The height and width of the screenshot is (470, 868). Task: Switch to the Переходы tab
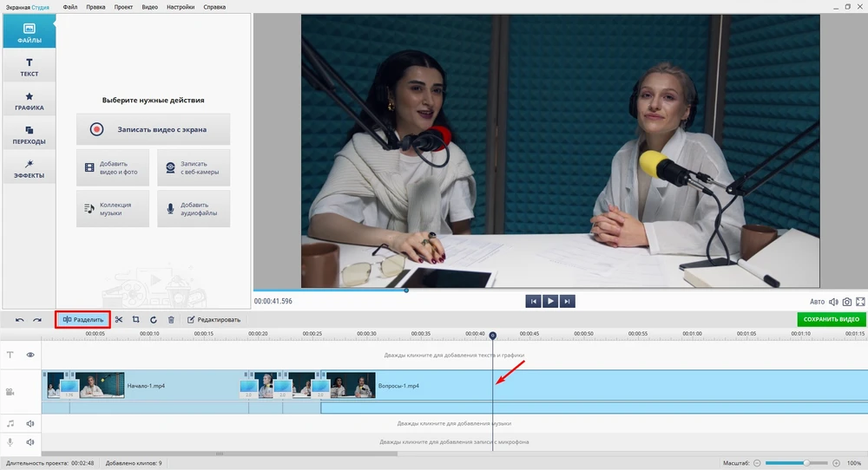click(x=30, y=134)
